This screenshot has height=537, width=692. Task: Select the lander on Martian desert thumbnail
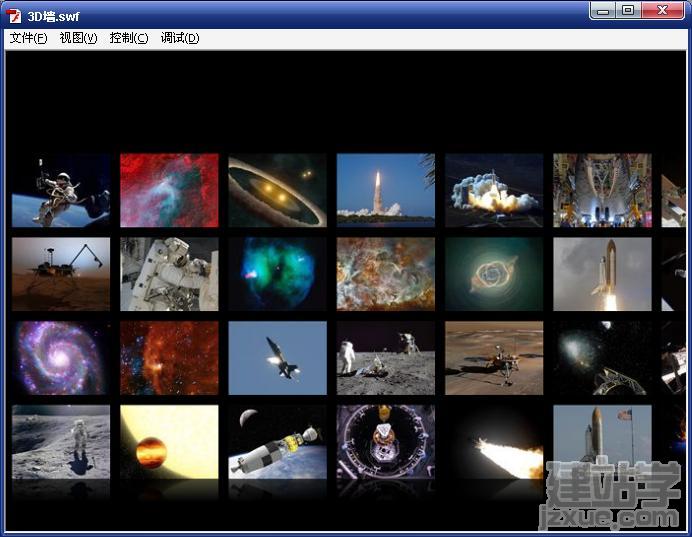click(494, 358)
